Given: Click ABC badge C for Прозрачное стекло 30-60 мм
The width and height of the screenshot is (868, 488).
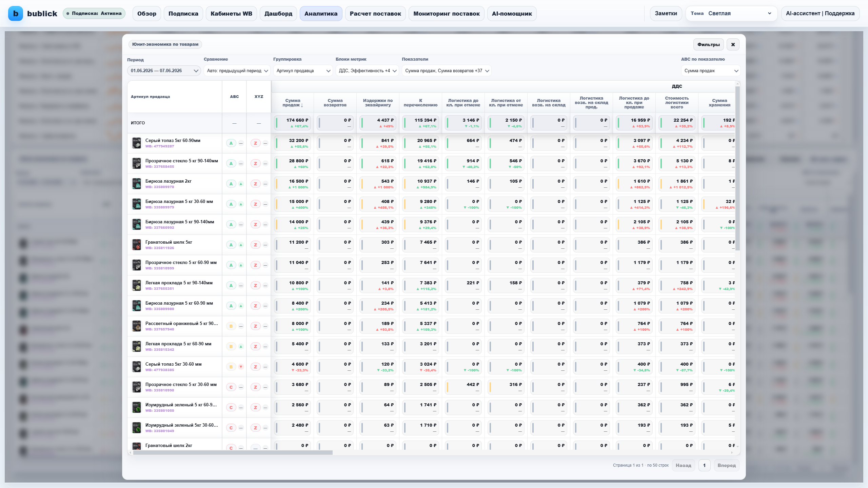Looking at the screenshot, I should 231,387.
